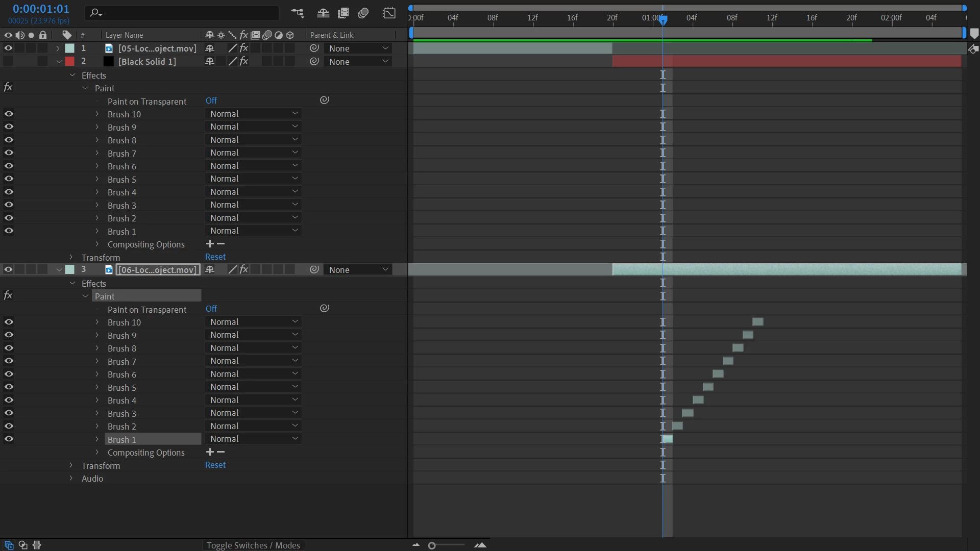Toggle visibility of Brush 1 in layer 3

point(9,439)
